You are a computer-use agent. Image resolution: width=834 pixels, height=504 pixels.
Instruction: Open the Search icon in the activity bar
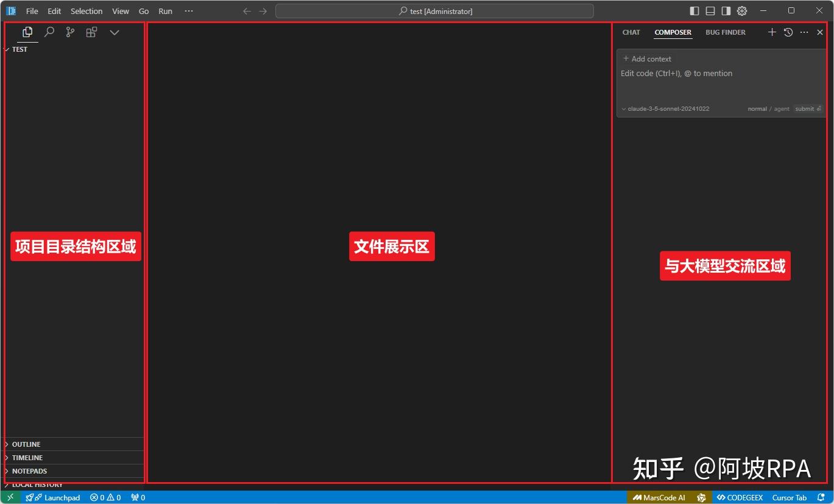(x=49, y=32)
